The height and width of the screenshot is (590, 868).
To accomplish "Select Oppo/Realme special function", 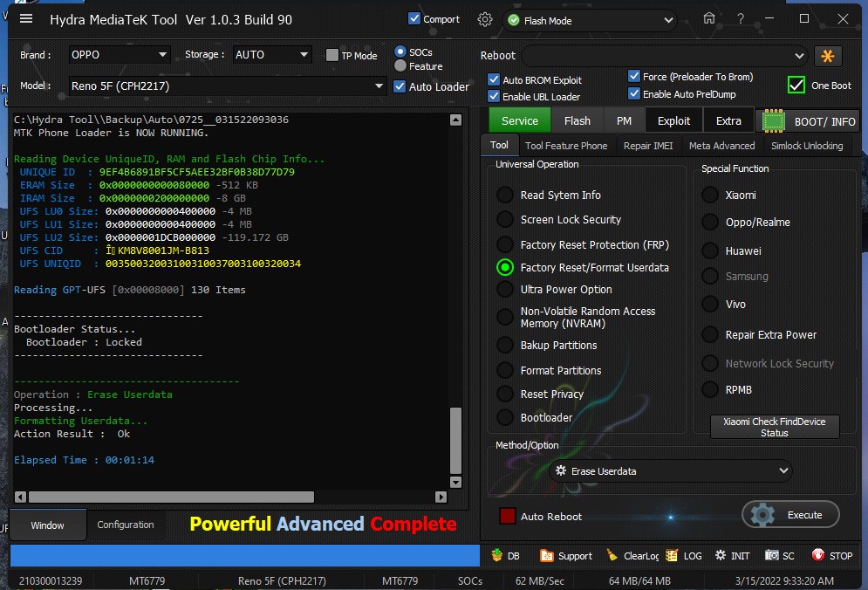I will click(710, 223).
